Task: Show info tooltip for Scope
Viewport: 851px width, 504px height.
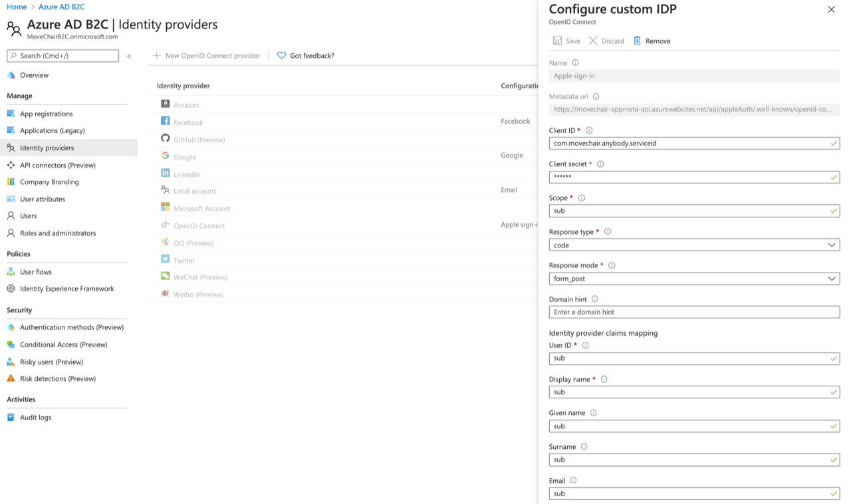Action: pos(582,198)
